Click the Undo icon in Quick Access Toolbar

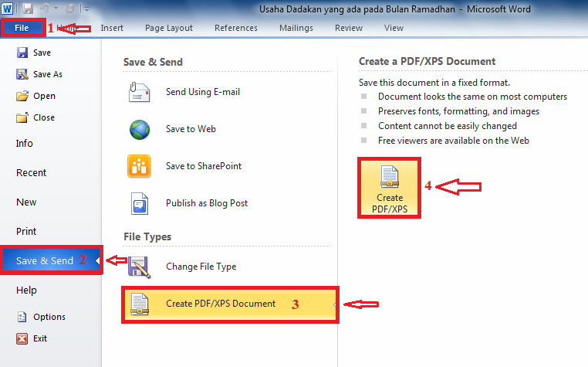(45, 8)
